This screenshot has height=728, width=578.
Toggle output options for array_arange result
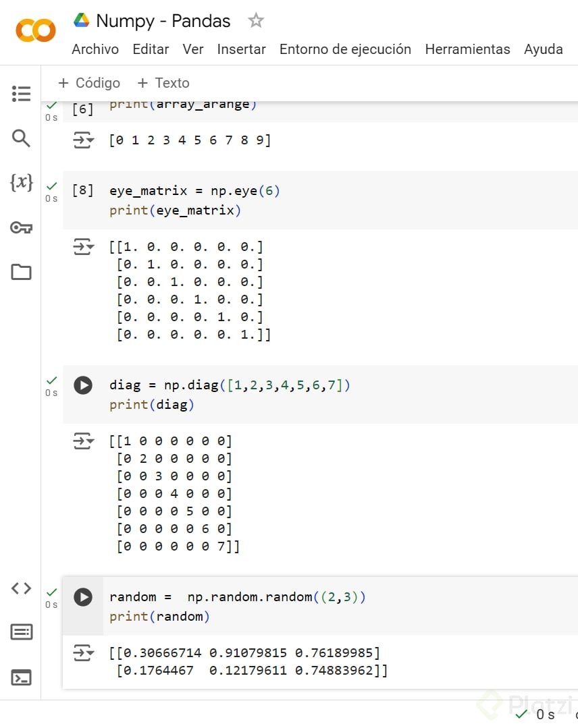coord(83,140)
